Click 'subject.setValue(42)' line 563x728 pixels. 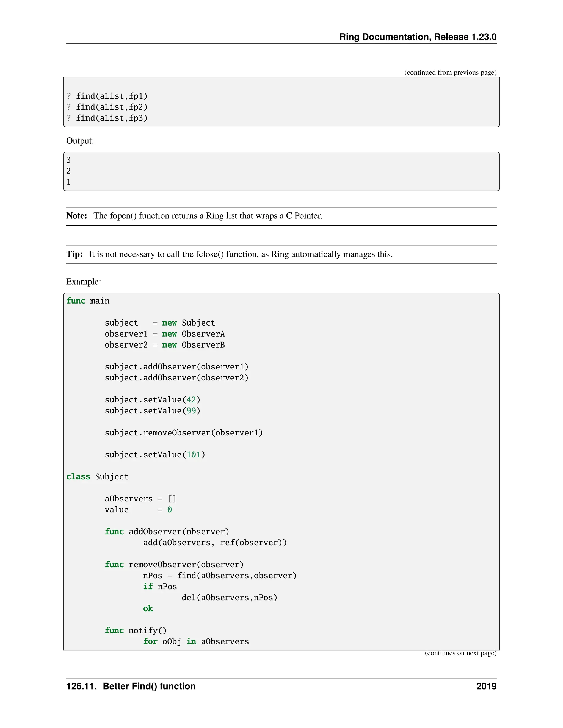click(x=152, y=400)
